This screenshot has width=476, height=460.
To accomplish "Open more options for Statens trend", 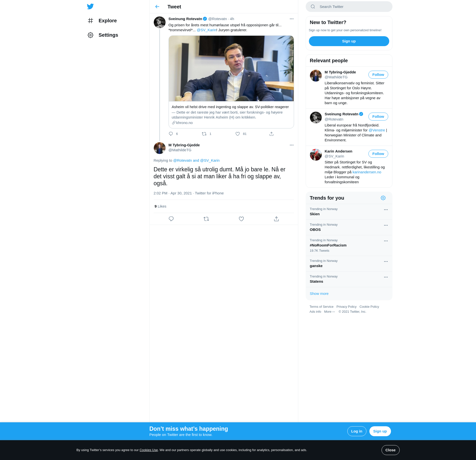I will click(x=386, y=277).
